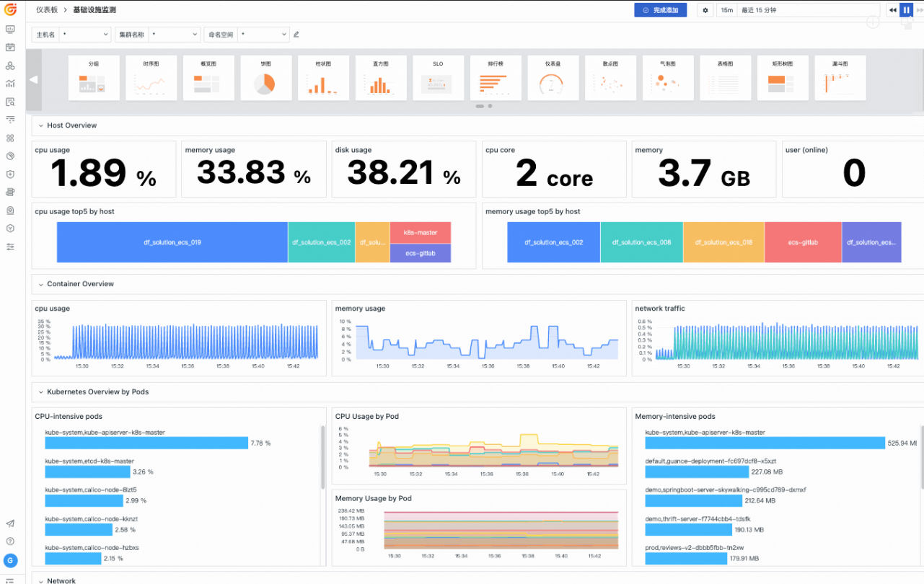Add a 表格图 table chart

click(725, 78)
